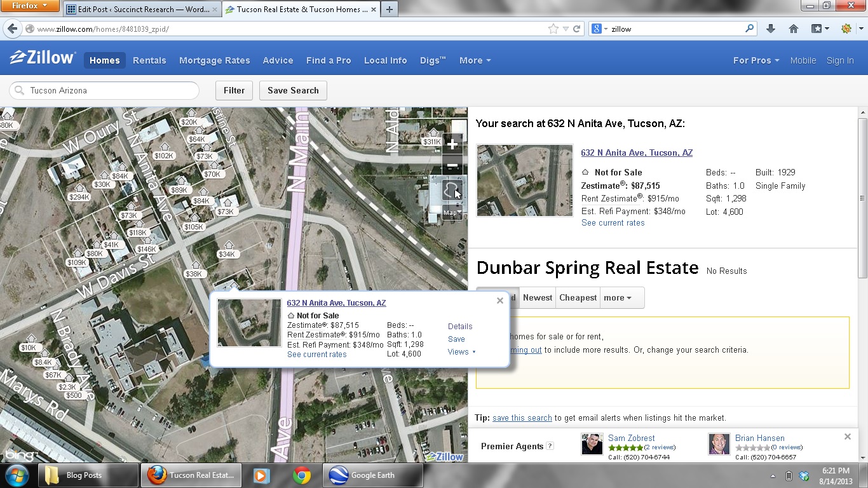Expand the Views dropdown in popup

click(461, 351)
